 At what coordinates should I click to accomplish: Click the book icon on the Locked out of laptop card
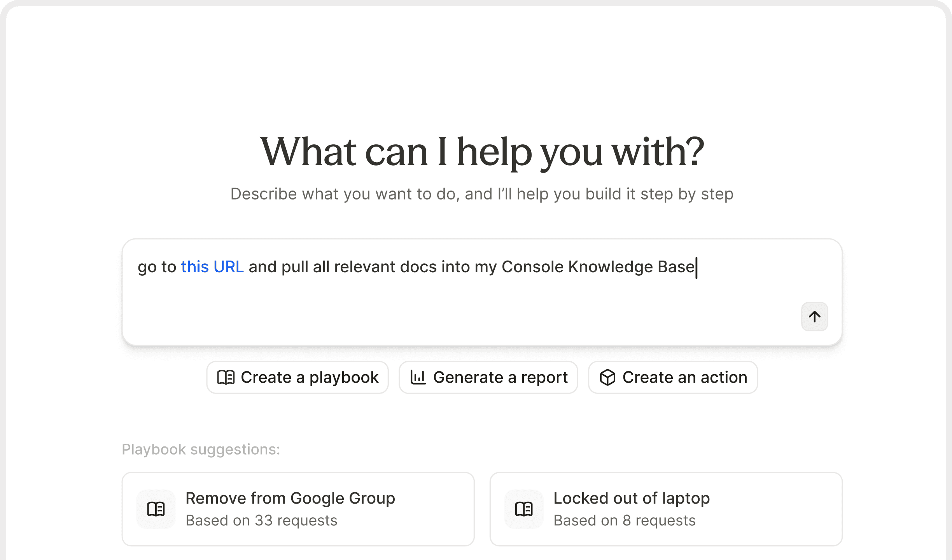coord(524,509)
